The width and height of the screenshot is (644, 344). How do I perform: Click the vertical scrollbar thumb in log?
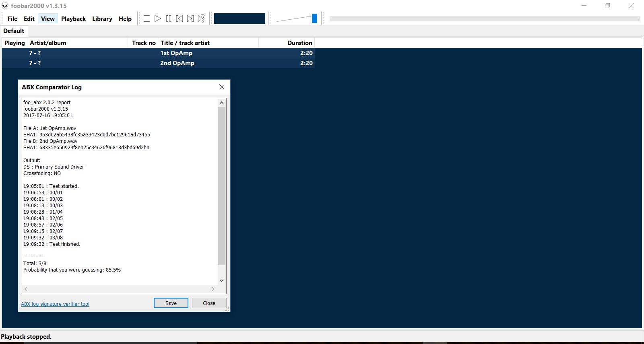221,186
